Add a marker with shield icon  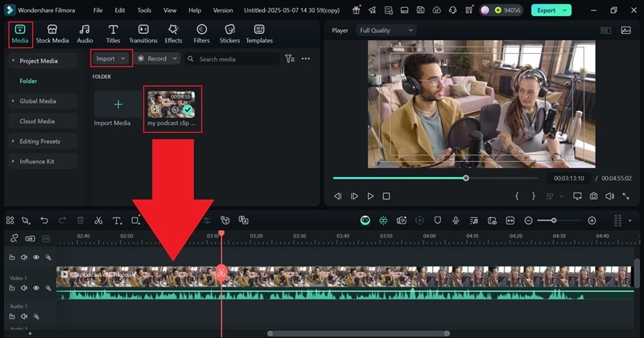click(437, 221)
